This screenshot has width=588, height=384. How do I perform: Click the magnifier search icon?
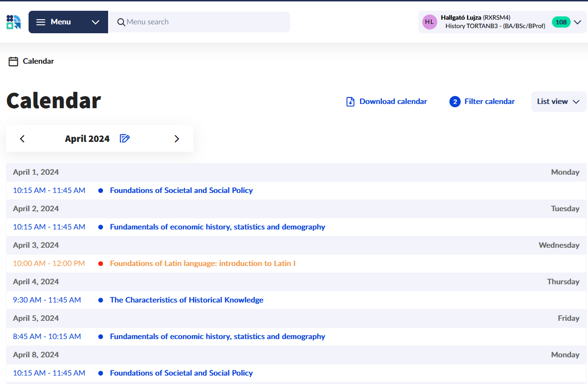pos(121,22)
